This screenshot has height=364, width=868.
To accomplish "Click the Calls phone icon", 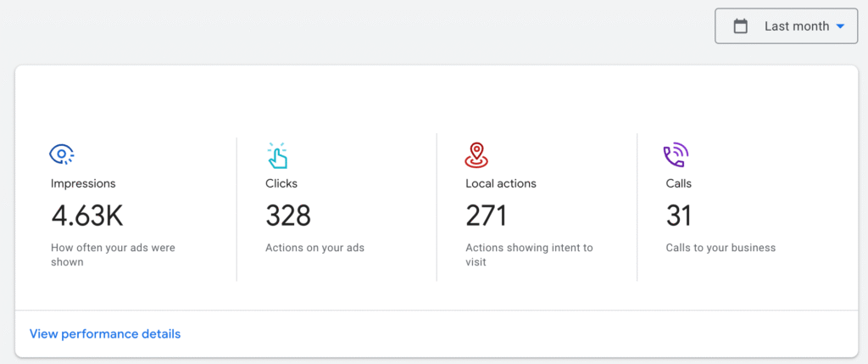I will (676, 154).
